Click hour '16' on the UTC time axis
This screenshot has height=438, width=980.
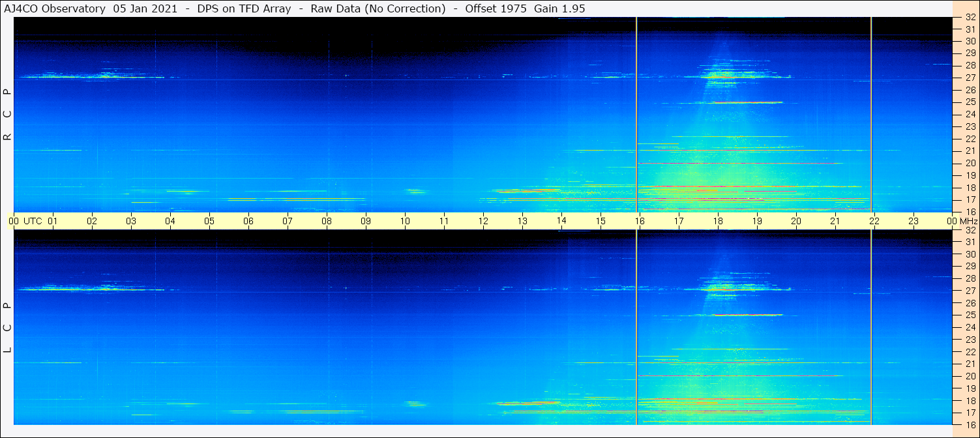640,221
